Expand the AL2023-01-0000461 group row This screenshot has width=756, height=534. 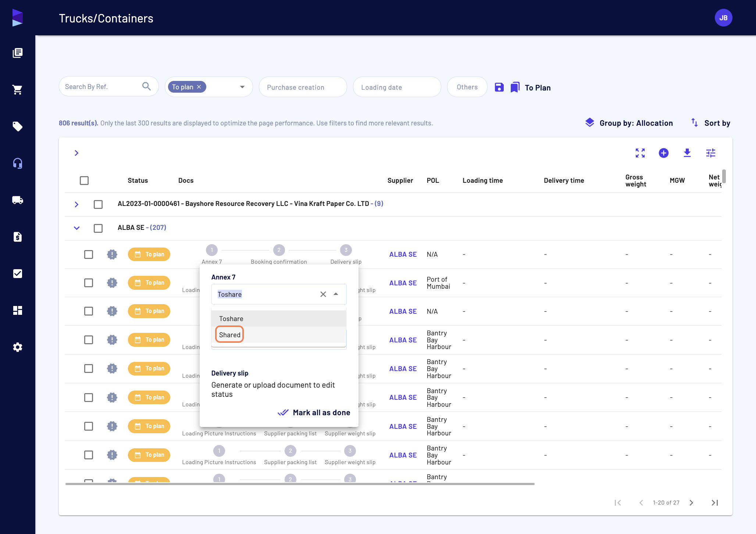(76, 204)
